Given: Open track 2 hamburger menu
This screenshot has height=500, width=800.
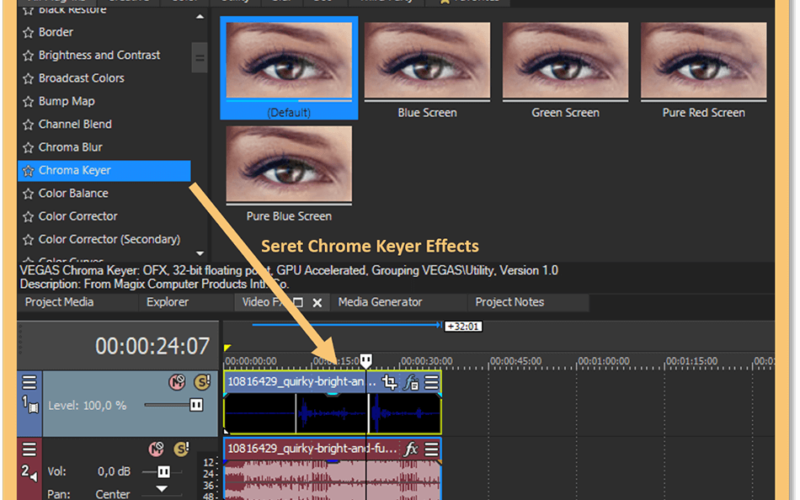Looking at the screenshot, I should coord(30,449).
